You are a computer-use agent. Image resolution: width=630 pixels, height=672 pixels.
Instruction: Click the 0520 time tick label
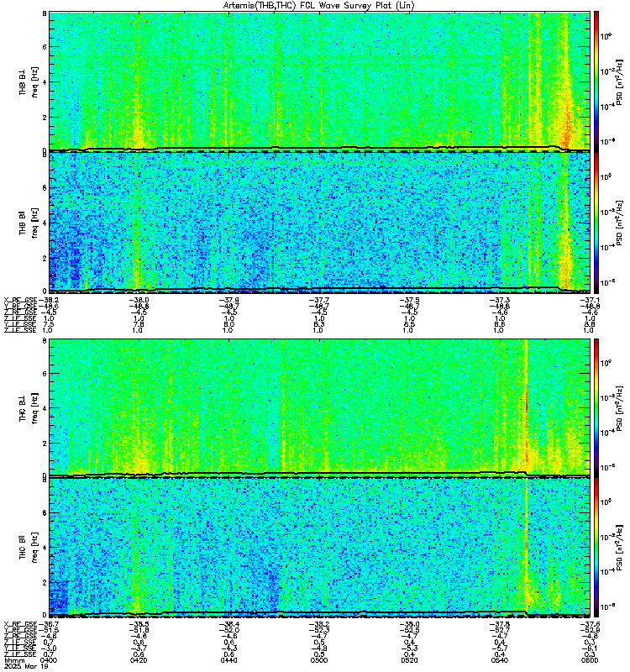point(410,660)
